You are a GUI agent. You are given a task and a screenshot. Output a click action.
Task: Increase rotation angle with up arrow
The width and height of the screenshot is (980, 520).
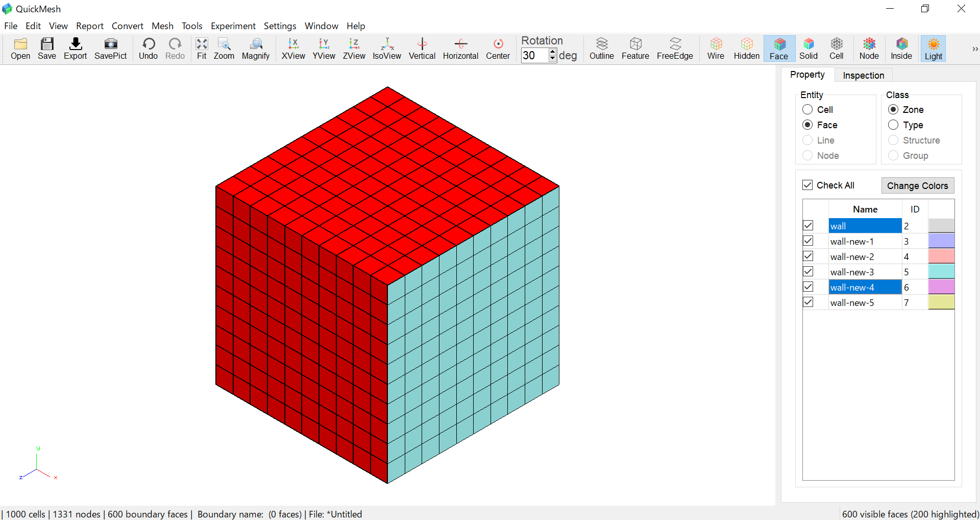(552, 52)
